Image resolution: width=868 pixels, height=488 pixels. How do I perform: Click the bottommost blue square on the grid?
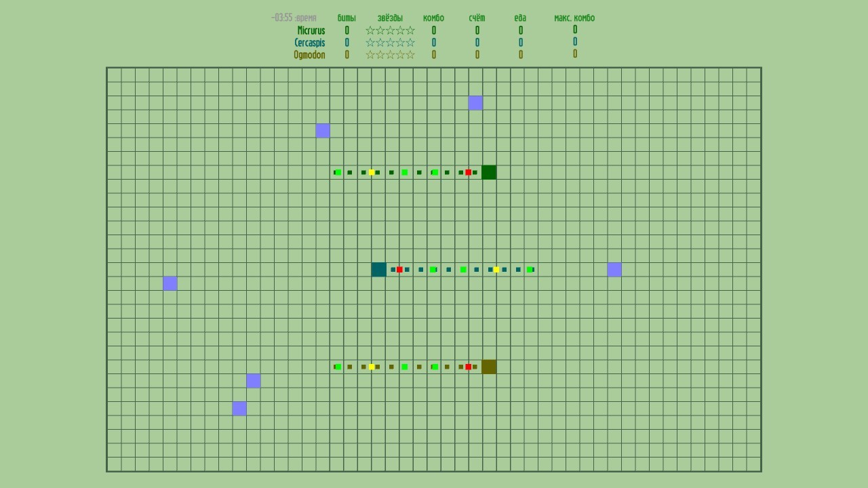pos(239,408)
